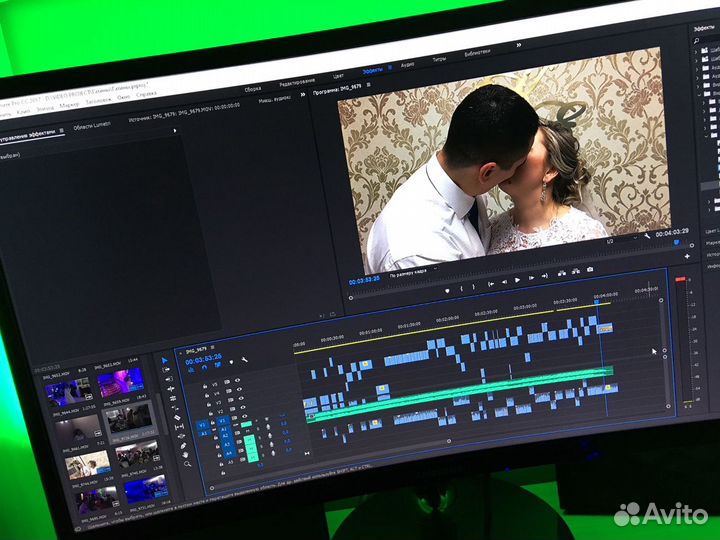Select the purple IMG_9613.MOV thumbnail
The image size is (720, 540).
121,382
